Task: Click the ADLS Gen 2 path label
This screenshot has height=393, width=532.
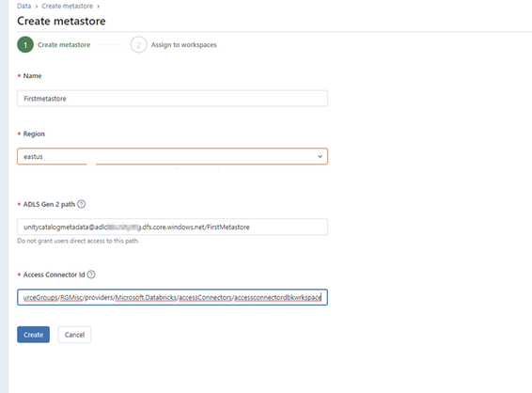Action: pos(49,204)
